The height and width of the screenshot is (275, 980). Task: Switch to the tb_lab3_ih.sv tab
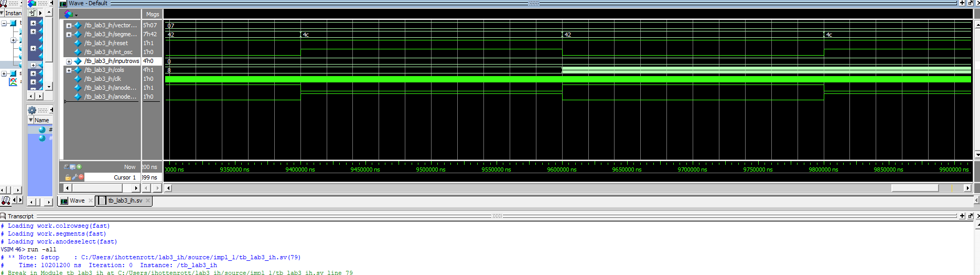click(x=125, y=200)
